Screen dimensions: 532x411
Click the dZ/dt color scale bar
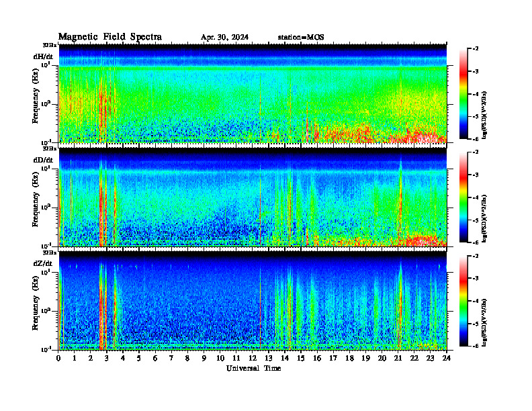[463, 301]
